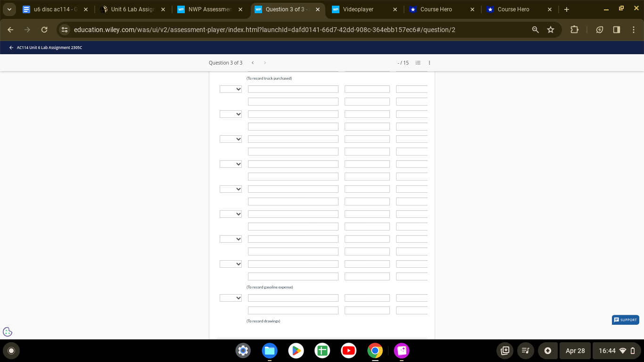Go back in browser history

pos(10,30)
